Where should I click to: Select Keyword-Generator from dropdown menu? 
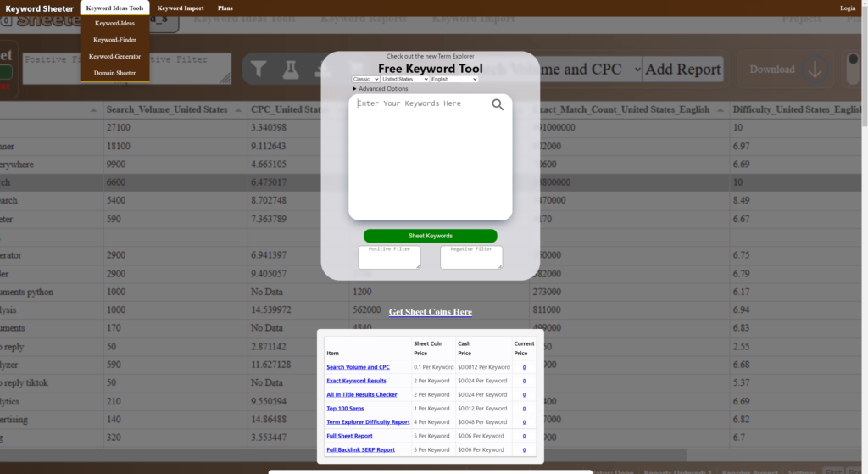pyautogui.click(x=114, y=57)
